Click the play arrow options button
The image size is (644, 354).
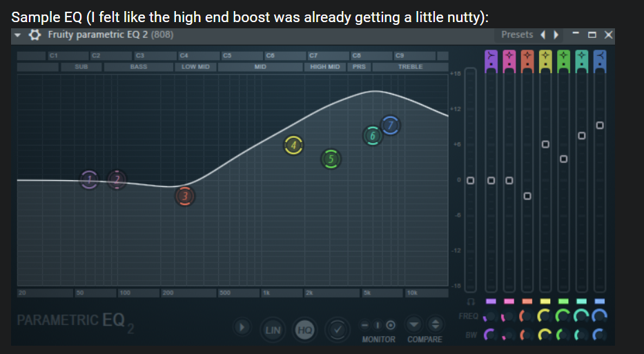coord(241,327)
